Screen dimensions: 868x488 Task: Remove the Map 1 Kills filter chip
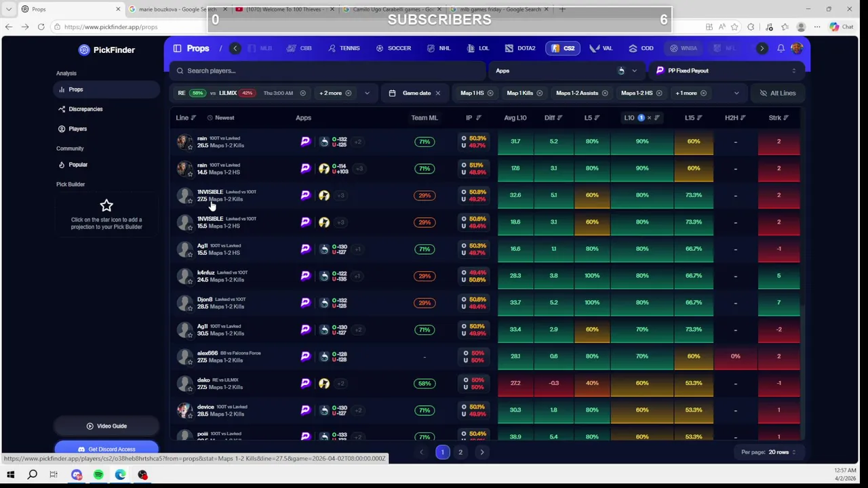pos(539,93)
